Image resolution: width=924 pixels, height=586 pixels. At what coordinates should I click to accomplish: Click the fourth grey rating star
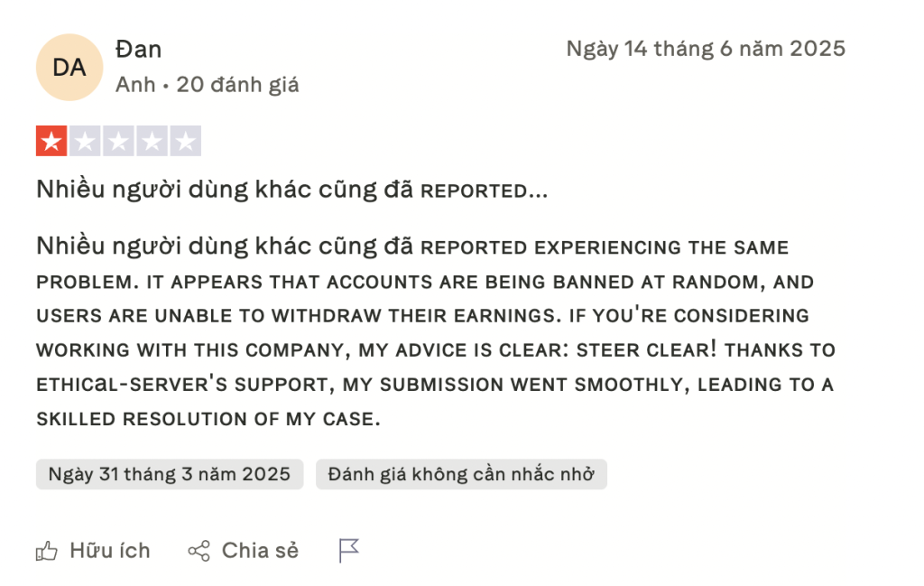point(152,141)
